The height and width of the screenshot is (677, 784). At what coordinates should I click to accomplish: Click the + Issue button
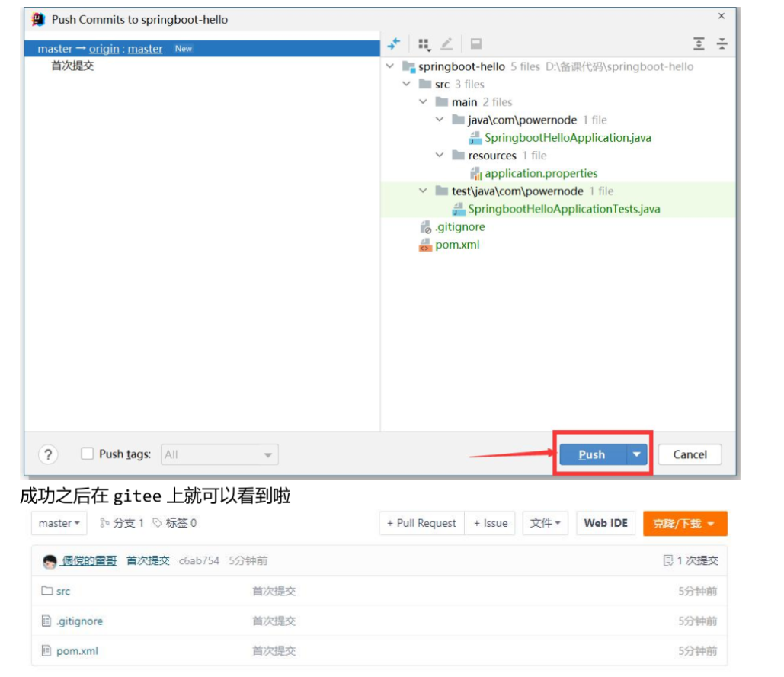pos(490,523)
